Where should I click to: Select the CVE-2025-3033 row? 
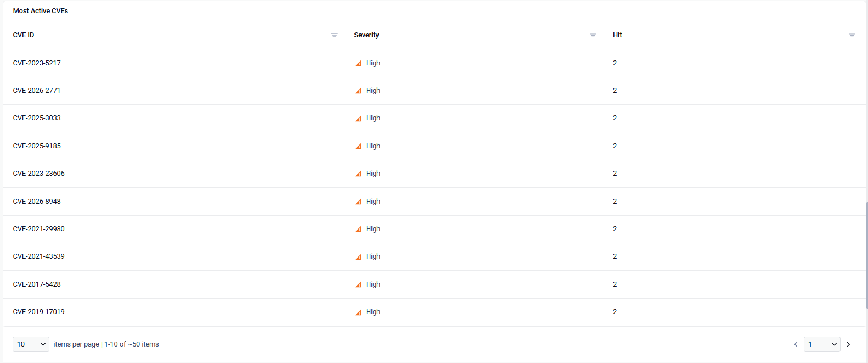tap(434, 118)
